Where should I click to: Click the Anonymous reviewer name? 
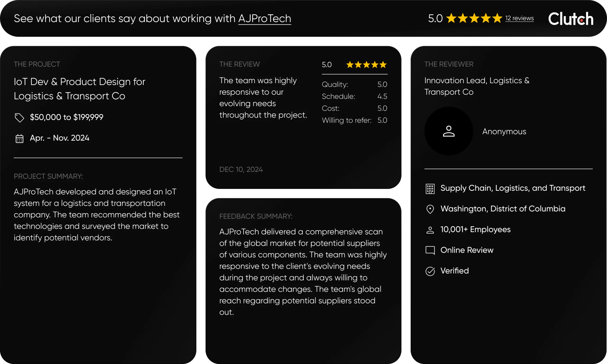click(504, 132)
